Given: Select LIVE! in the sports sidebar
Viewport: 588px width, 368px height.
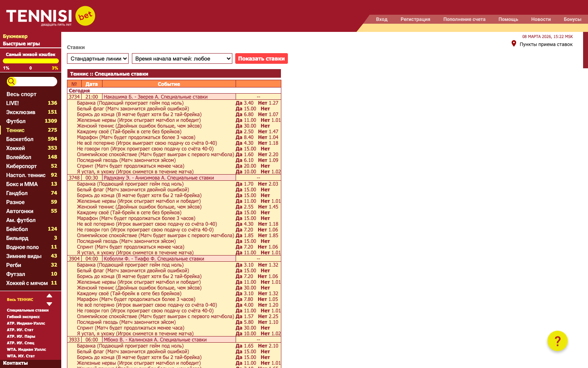Looking at the screenshot, I should click(x=13, y=103).
